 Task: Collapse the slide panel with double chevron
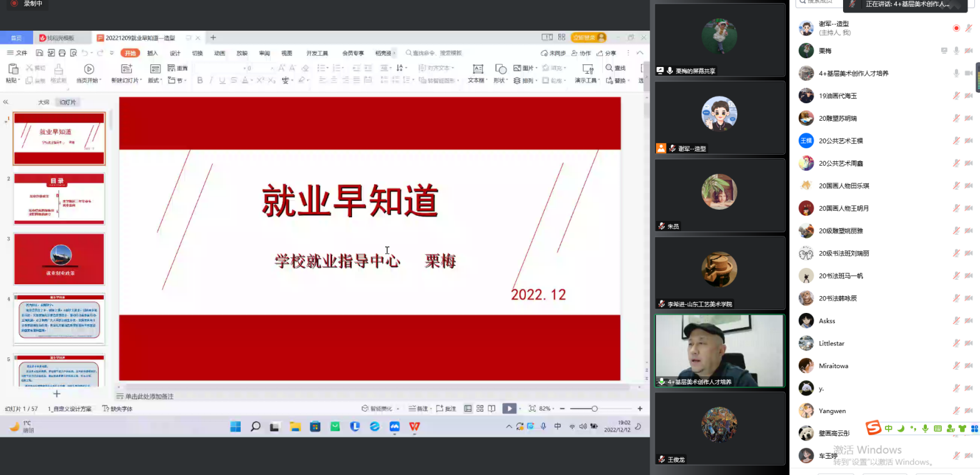[6, 102]
